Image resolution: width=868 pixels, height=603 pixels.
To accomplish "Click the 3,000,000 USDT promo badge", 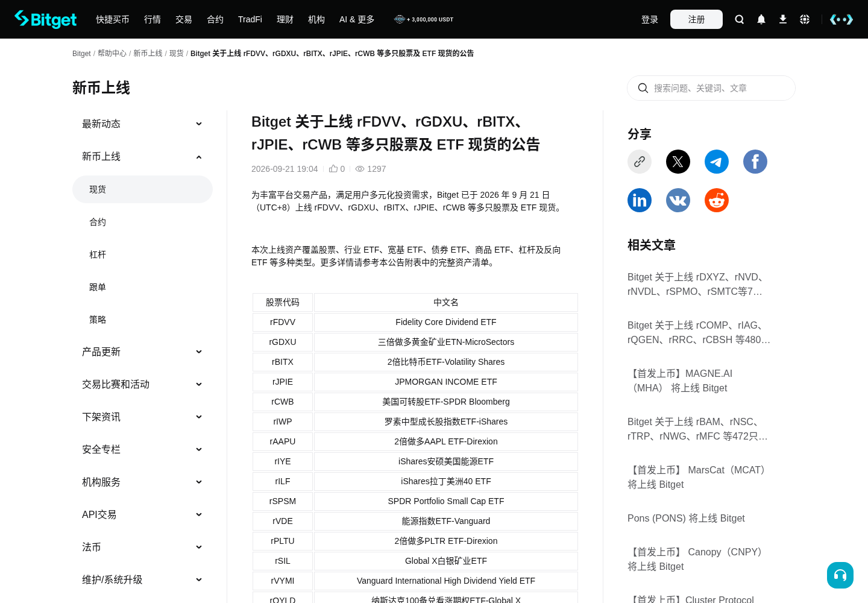I will click(424, 19).
